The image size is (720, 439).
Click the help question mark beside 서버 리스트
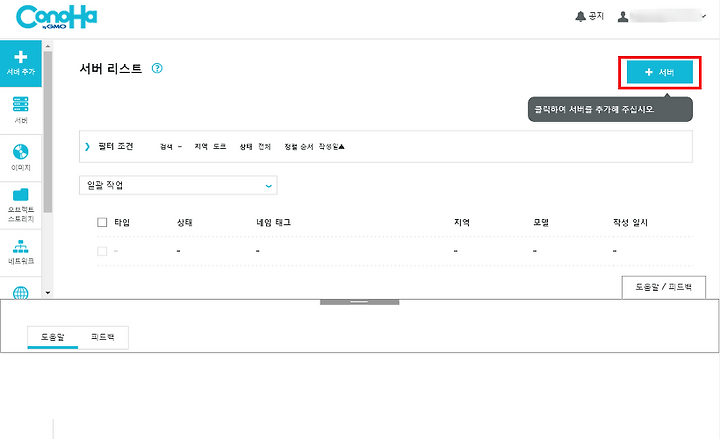(x=157, y=68)
